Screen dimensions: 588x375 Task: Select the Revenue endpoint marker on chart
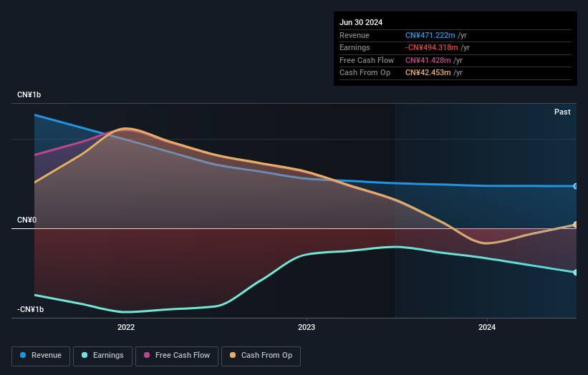576,186
